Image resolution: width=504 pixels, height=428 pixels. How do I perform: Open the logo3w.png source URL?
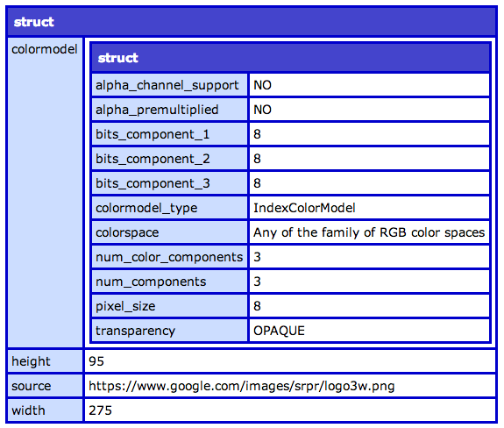pos(242,386)
